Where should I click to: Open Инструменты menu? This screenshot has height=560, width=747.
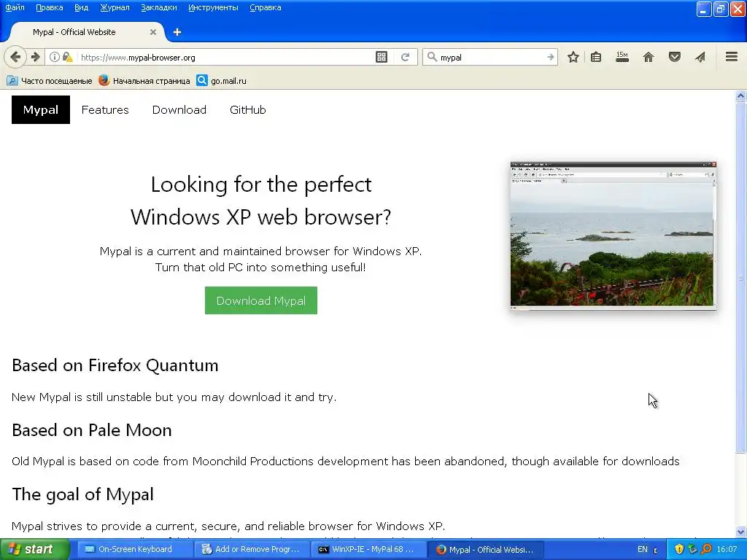(x=214, y=7)
